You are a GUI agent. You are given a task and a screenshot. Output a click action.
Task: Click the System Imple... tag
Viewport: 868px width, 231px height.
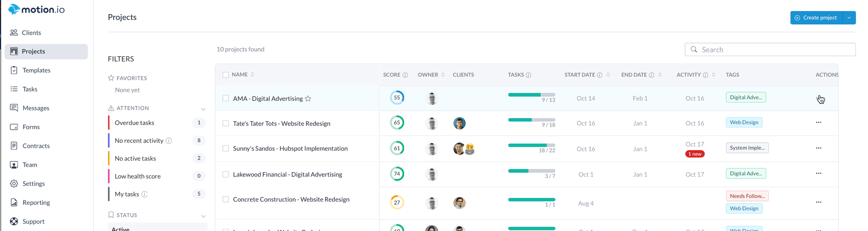pos(747,148)
